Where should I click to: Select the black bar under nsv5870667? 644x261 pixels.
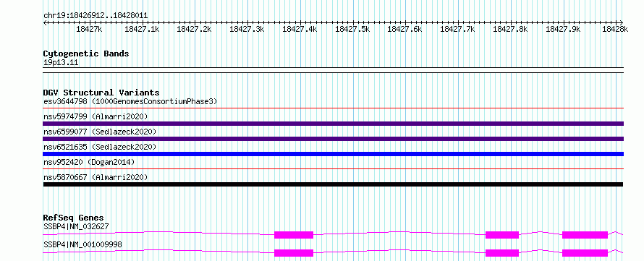click(333, 184)
